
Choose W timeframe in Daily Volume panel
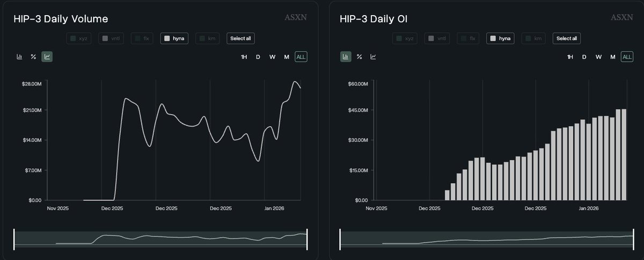click(x=272, y=57)
